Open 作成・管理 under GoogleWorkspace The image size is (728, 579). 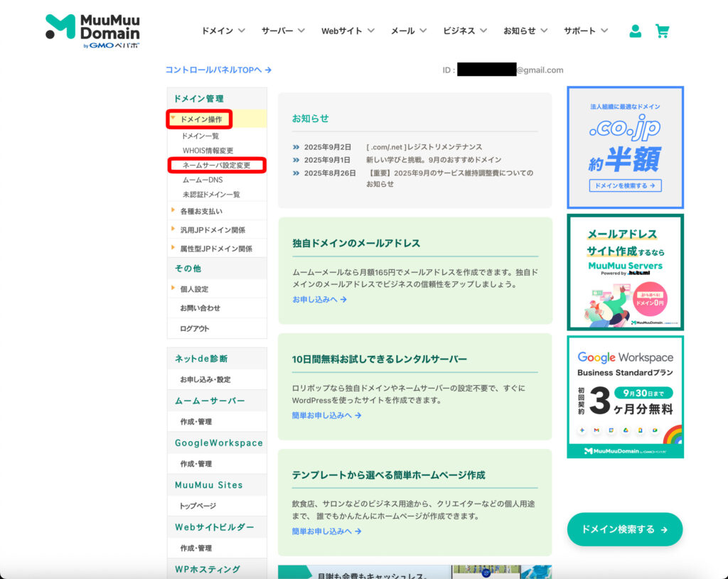196,464
